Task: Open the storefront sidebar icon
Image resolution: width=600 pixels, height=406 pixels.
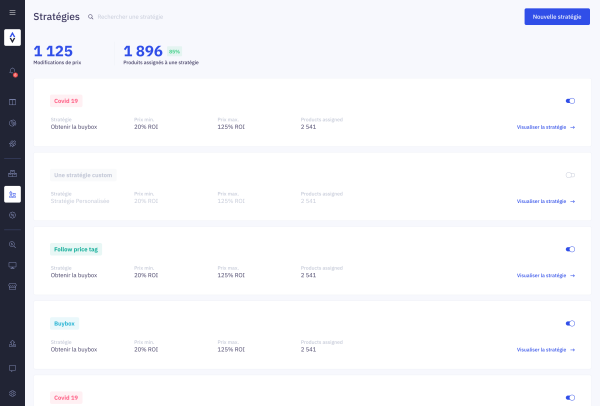Action: click(x=12, y=287)
